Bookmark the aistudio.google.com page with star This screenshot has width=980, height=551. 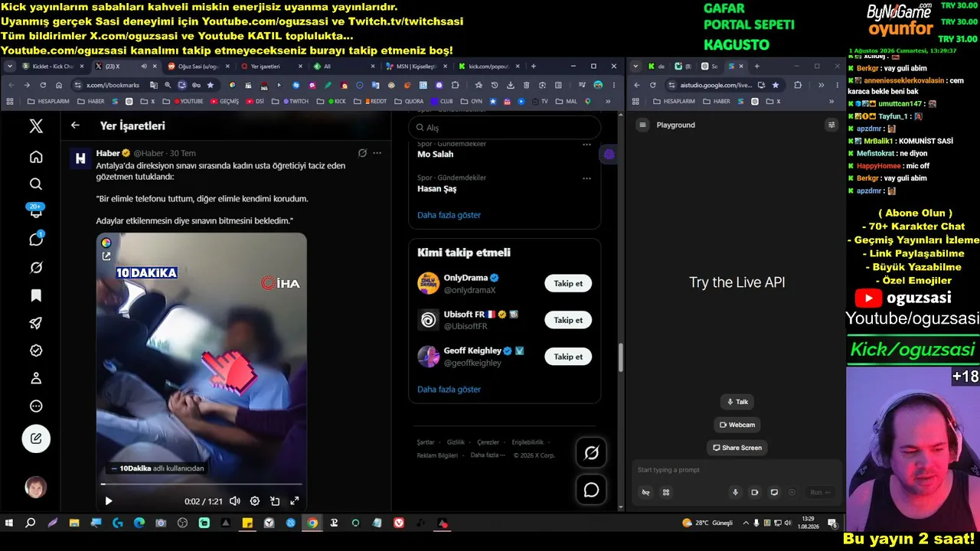click(776, 85)
